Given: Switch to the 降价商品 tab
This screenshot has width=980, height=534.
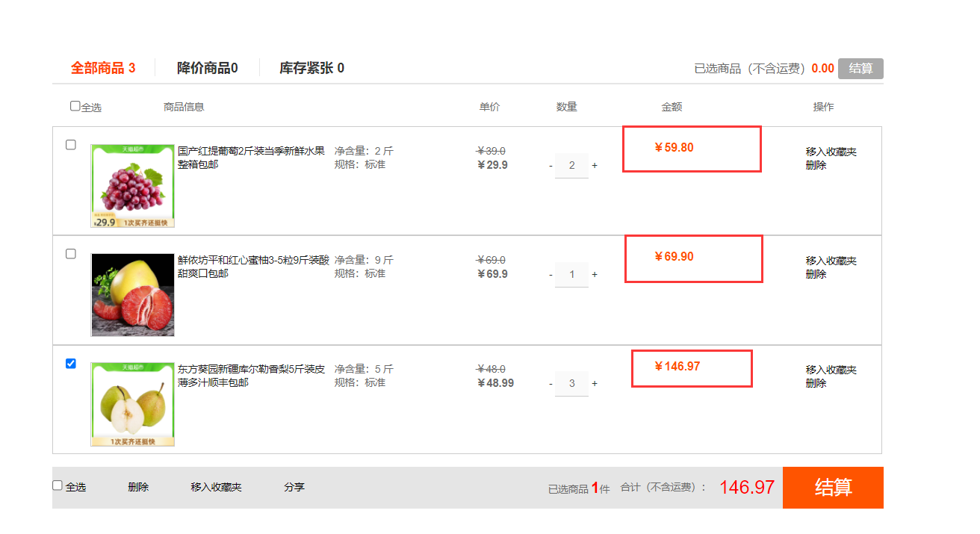Looking at the screenshot, I should coord(207,68).
